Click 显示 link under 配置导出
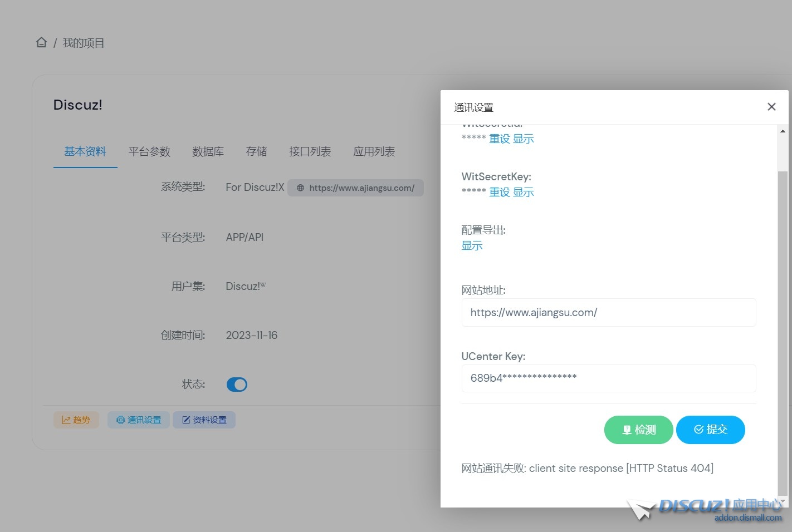 pos(472,246)
